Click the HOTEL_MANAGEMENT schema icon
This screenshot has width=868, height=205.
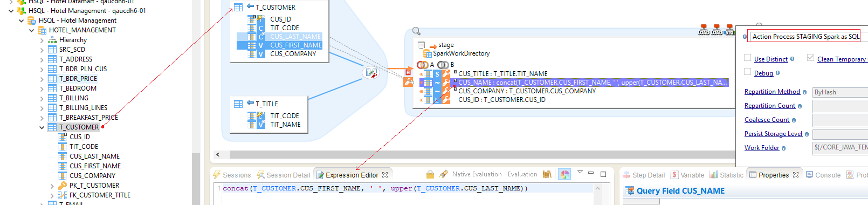42,30
